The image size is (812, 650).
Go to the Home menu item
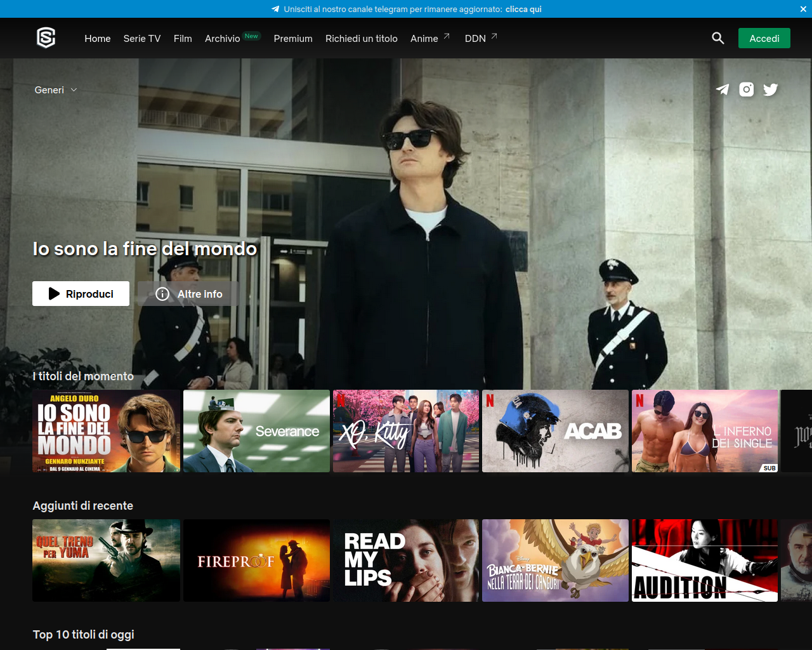[x=98, y=39]
